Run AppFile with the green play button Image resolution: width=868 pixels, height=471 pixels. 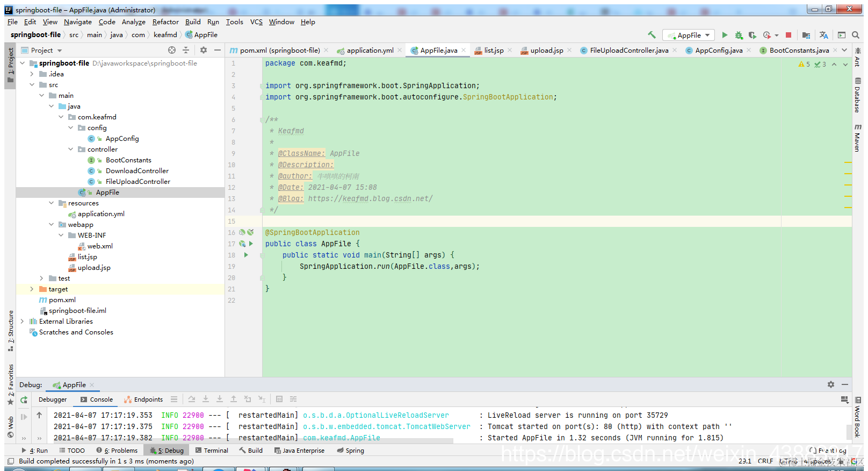725,35
